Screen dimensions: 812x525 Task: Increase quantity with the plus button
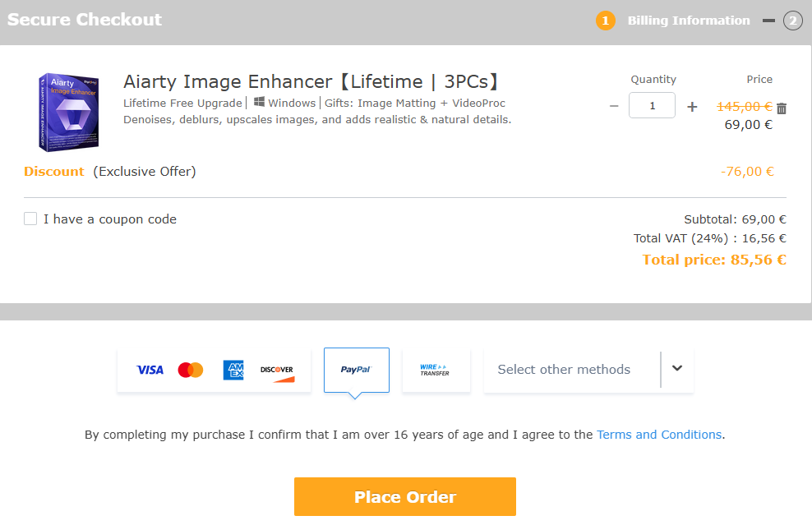click(691, 106)
